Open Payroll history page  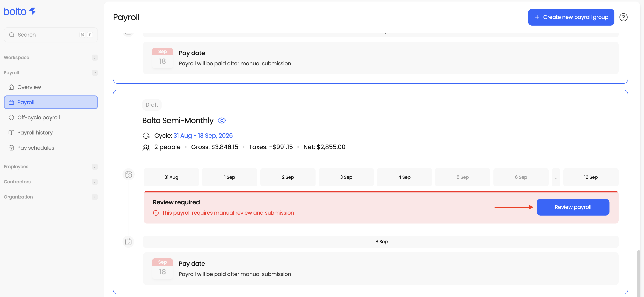tap(51, 133)
